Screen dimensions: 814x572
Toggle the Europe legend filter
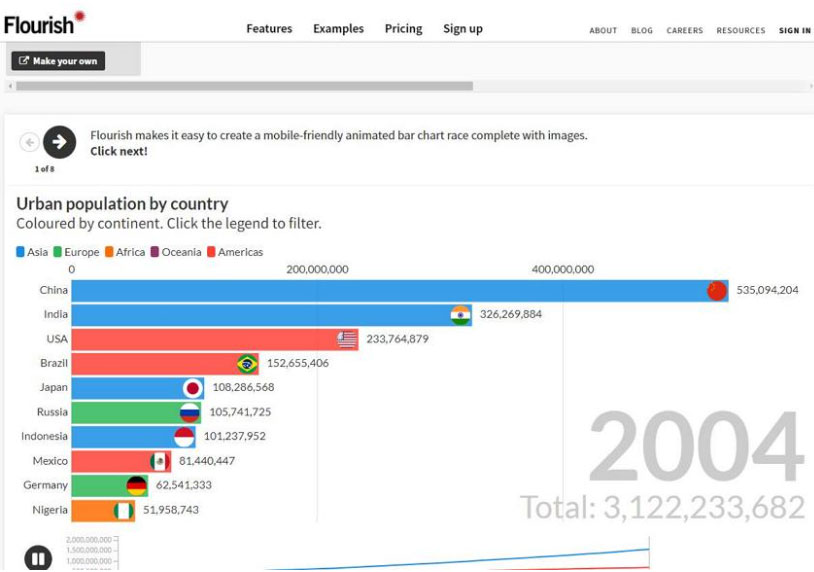click(x=76, y=252)
